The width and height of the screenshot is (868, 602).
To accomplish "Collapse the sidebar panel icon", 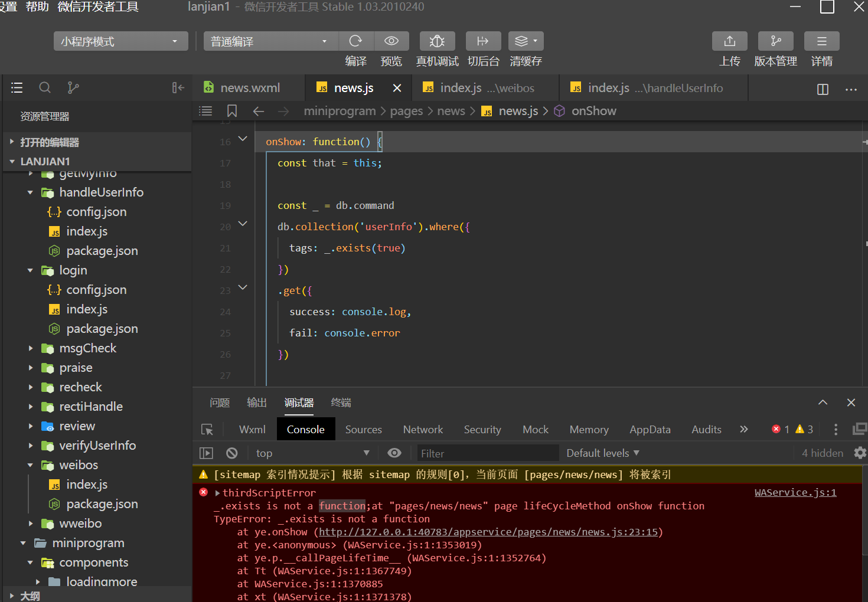I will tap(178, 88).
